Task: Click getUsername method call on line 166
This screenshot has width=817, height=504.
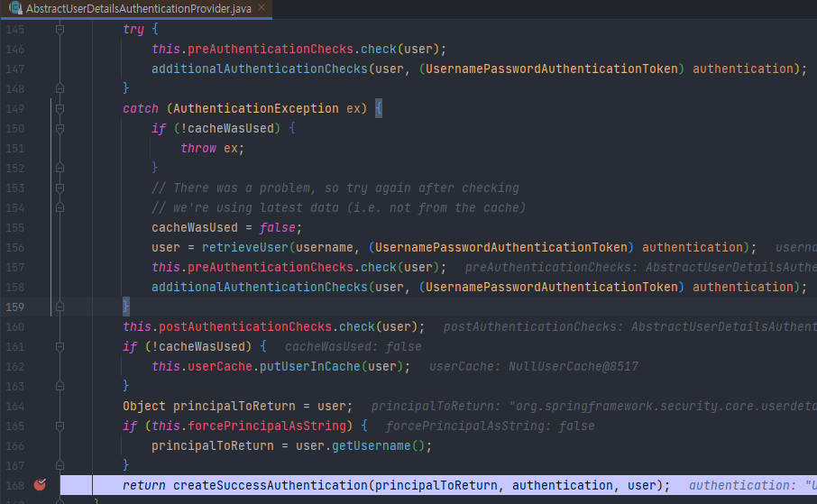Action: 371,445
